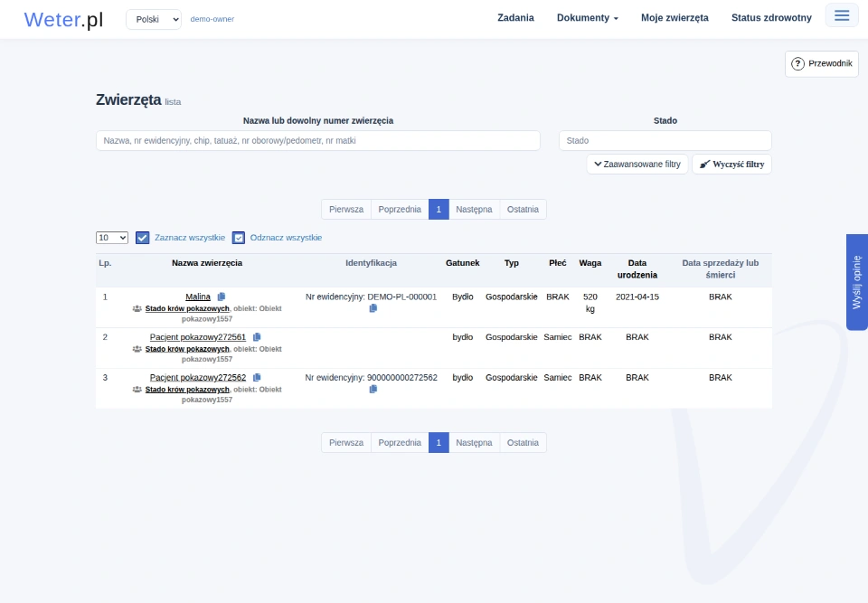Viewport: 868px width, 603px height.
Task: Copy the name Malina icon
Action: pos(222,297)
